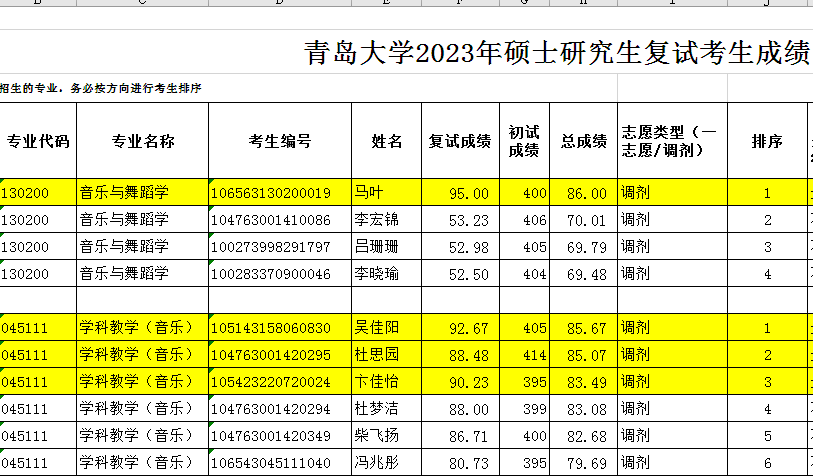Viewport: 813px width, 476px height.
Task: Click the title cell 青岛大学2023年硕士研究生复试考生成绩
Action: (556, 53)
